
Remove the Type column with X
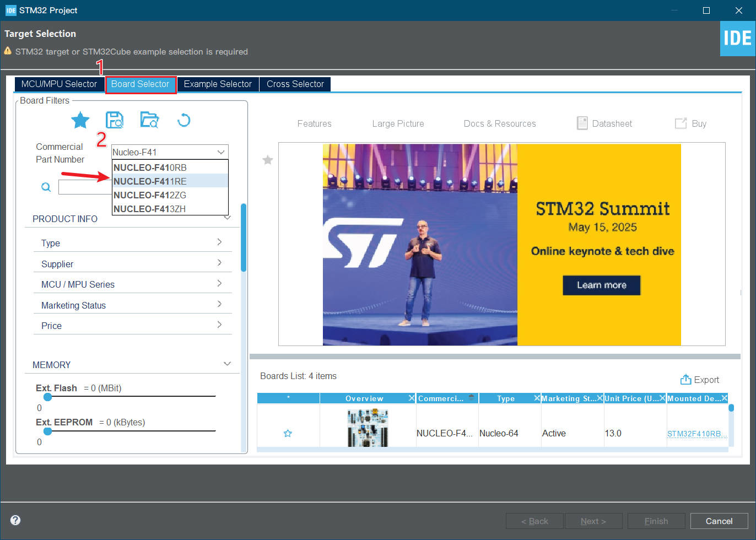537,398
